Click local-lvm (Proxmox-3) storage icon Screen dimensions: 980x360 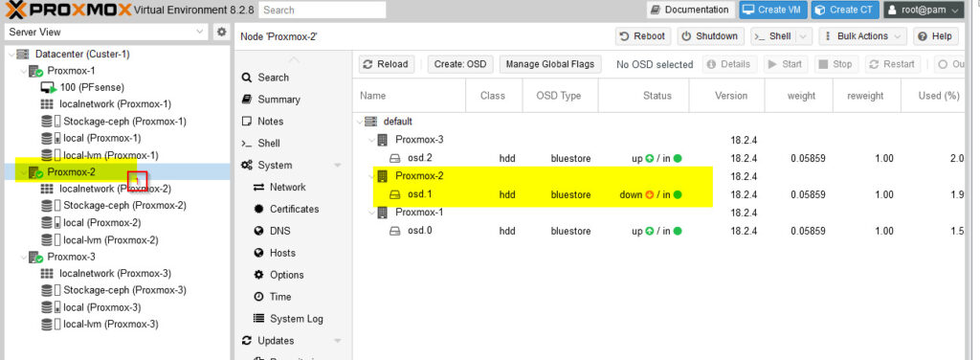pos(50,325)
